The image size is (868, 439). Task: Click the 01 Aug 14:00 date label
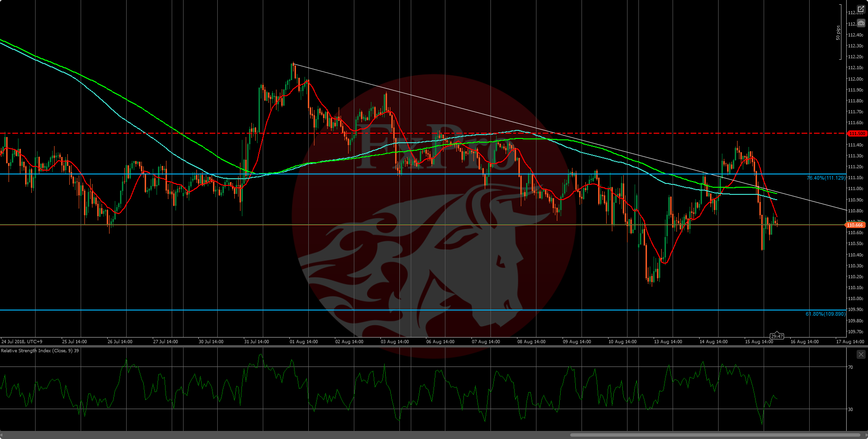pyautogui.click(x=304, y=341)
